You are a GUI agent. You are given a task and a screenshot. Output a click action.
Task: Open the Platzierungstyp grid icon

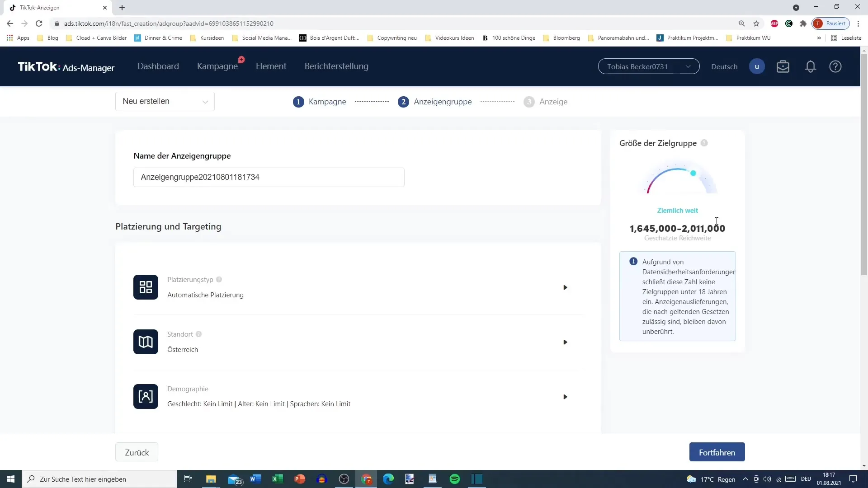[x=146, y=287]
